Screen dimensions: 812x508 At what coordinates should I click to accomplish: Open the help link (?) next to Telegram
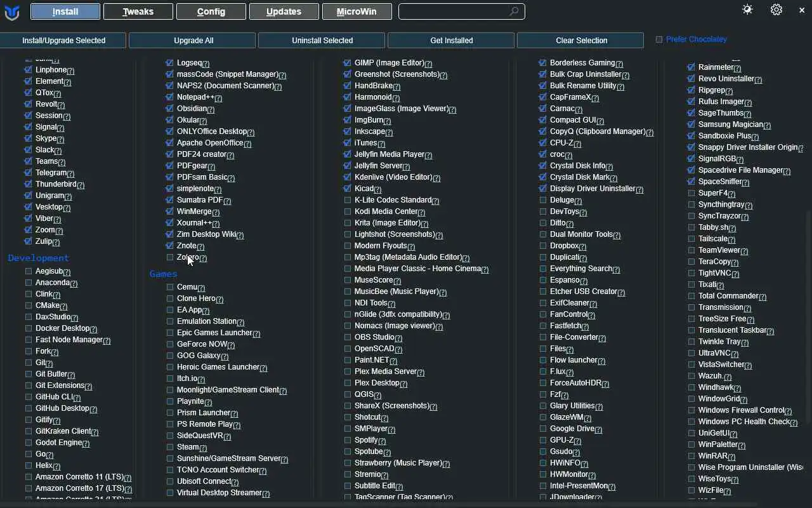point(70,173)
